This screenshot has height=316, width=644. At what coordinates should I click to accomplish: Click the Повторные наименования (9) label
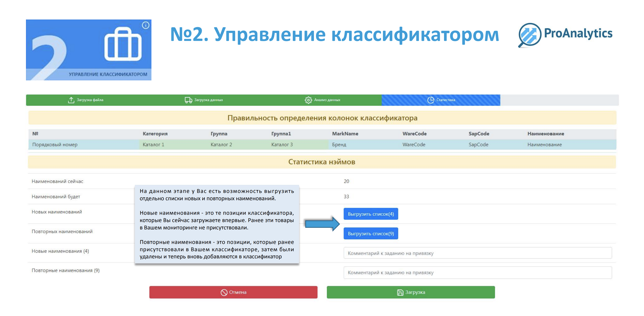click(x=66, y=271)
